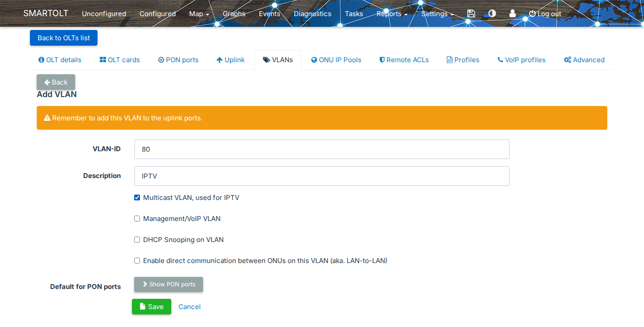Go to Graphs in the navbar
644x327 pixels.
pyautogui.click(x=234, y=14)
